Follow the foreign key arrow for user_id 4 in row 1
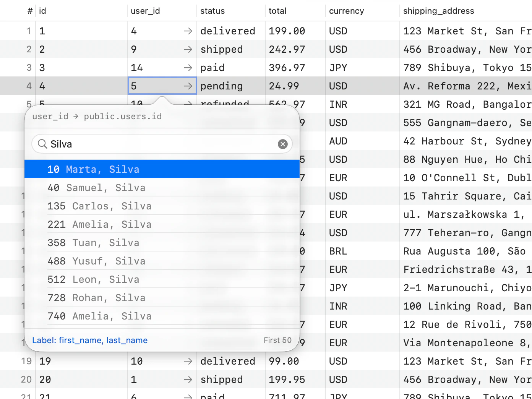This screenshot has height=399, width=532. point(188,31)
